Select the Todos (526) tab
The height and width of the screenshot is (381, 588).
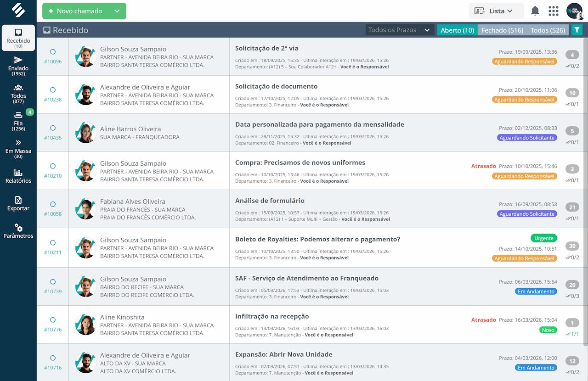(x=548, y=30)
